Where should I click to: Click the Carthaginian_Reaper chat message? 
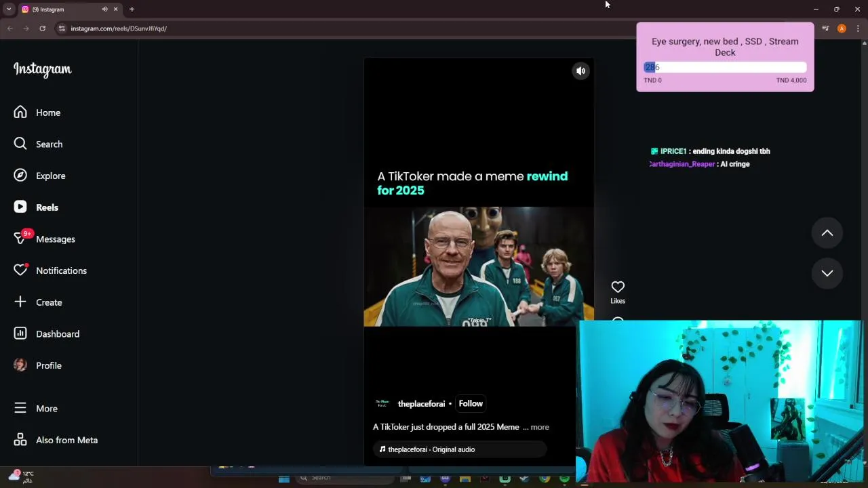[x=699, y=164]
